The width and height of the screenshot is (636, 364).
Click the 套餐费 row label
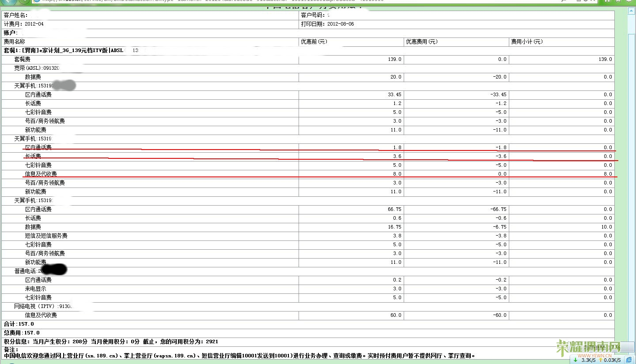pyautogui.click(x=22, y=59)
